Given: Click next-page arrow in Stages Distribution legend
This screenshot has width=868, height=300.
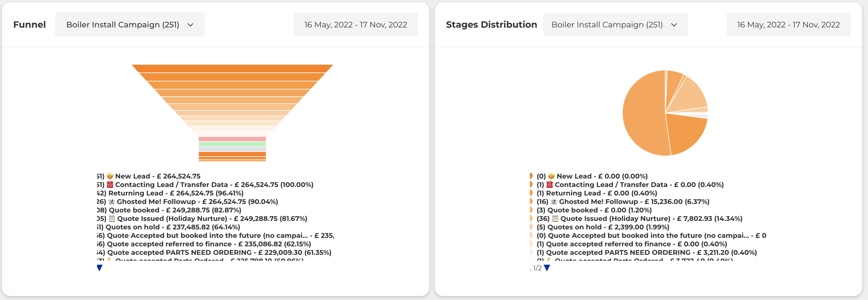Looking at the screenshot, I should coord(547,268).
